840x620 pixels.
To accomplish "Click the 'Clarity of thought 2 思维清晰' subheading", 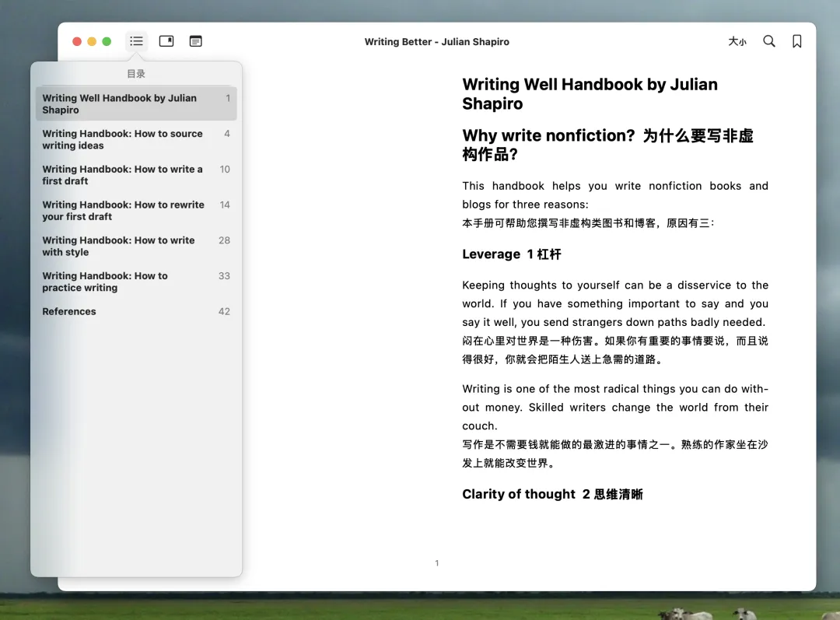I will click(x=552, y=494).
